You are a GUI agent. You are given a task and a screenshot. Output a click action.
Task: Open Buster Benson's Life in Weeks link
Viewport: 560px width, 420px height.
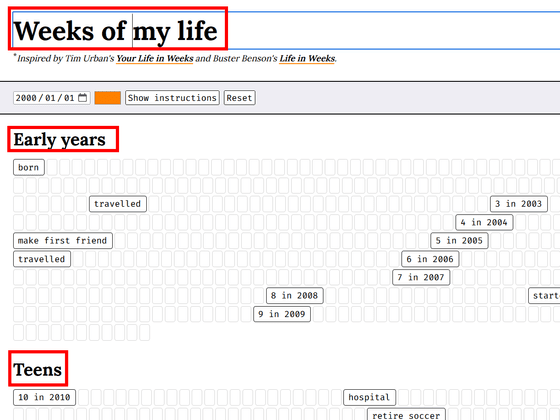307,59
